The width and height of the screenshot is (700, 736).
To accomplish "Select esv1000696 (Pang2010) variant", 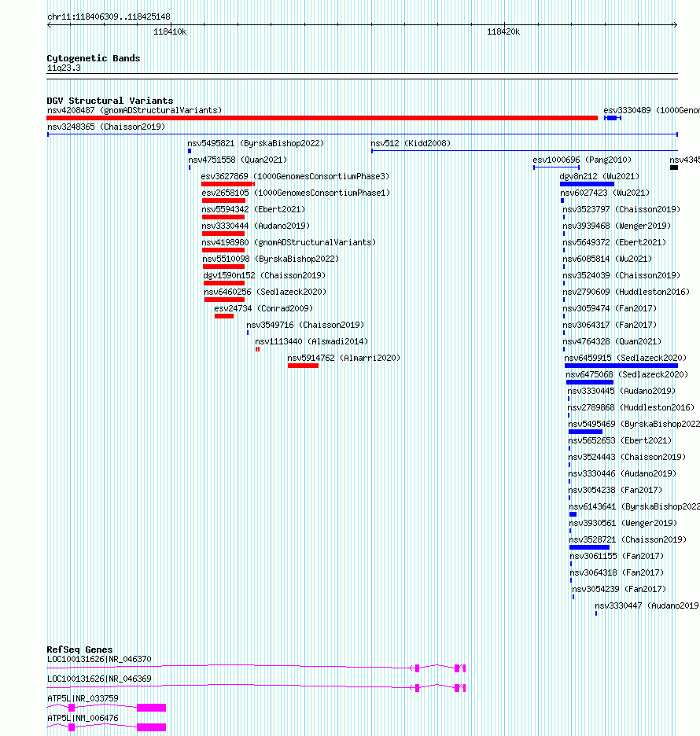I will [x=582, y=160].
